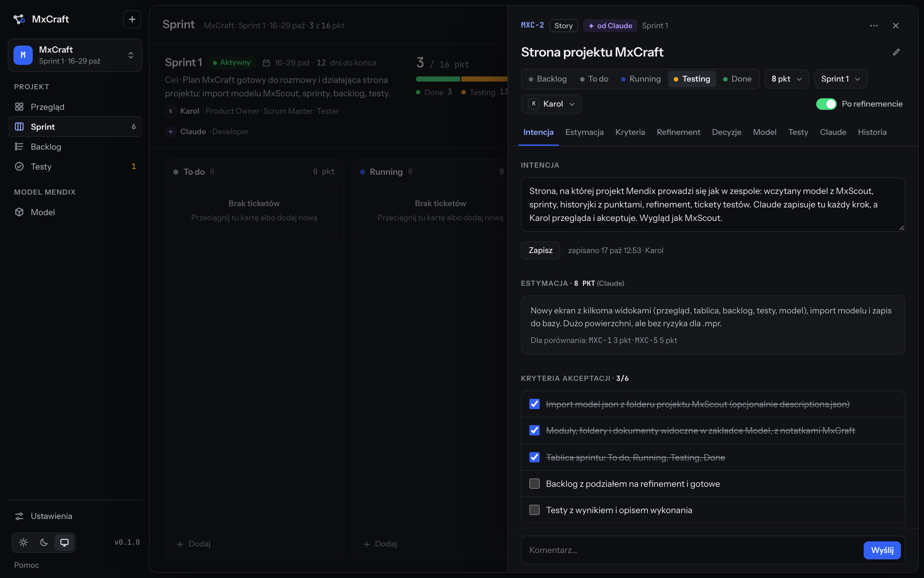924x578 pixels.
Task: Open the Testy checkmark icon
Action: click(19, 166)
